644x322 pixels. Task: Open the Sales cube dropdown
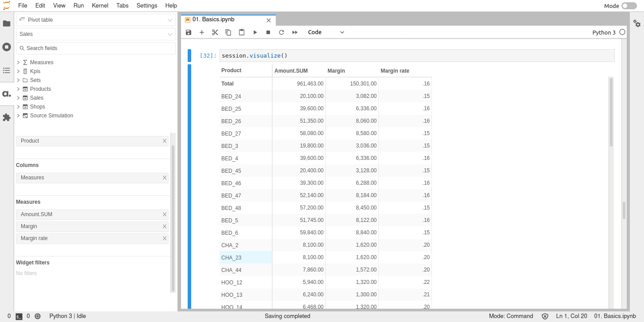[x=96, y=34]
